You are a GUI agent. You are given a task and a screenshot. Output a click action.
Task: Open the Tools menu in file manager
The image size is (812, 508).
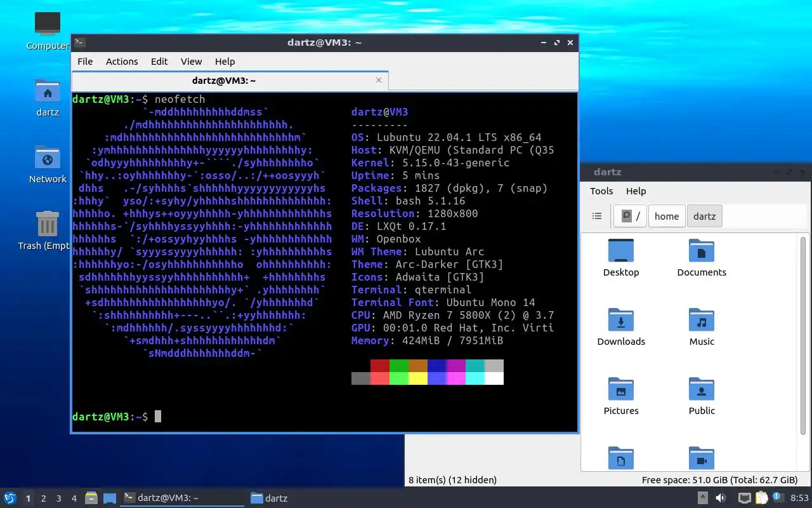(601, 191)
